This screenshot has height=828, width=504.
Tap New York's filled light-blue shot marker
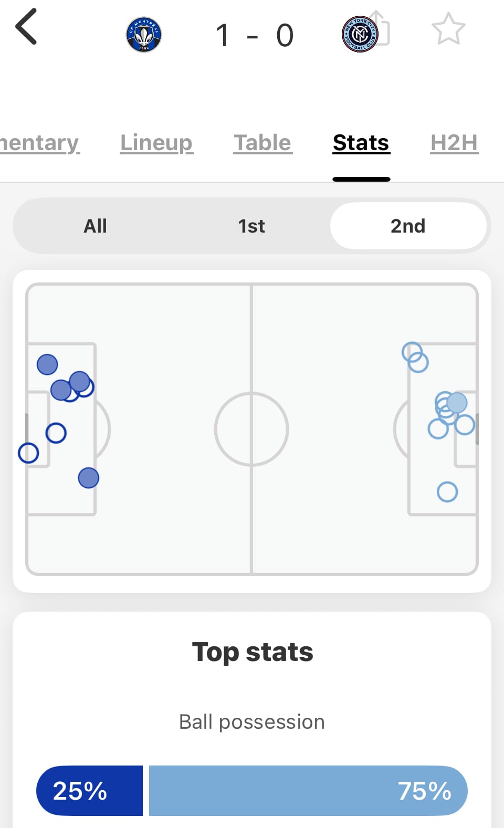pyautogui.click(x=457, y=403)
